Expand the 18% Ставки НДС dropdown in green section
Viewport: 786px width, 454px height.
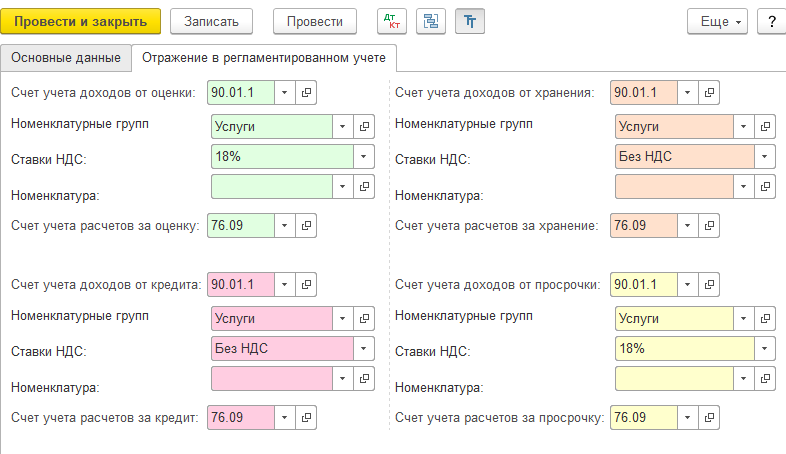(363, 156)
